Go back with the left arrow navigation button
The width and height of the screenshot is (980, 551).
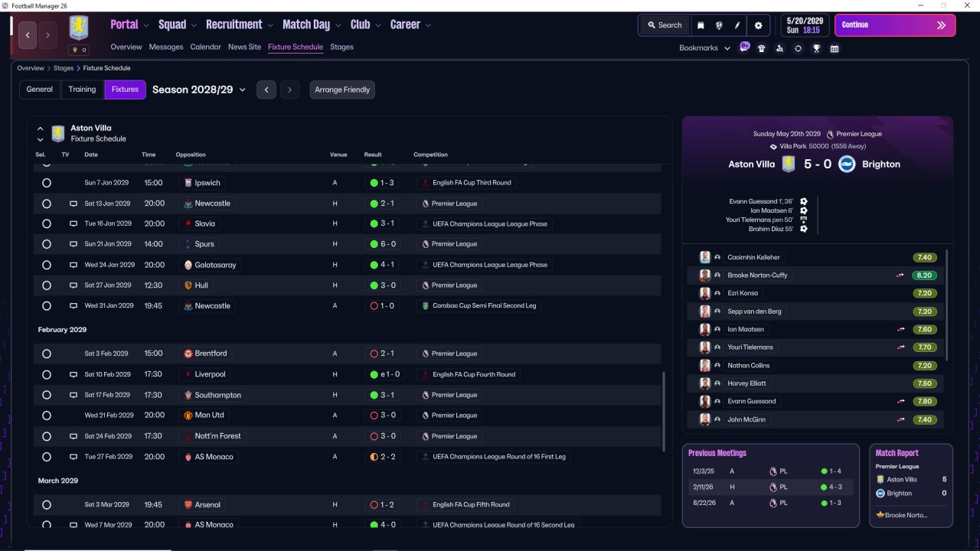[x=28, y=35]
